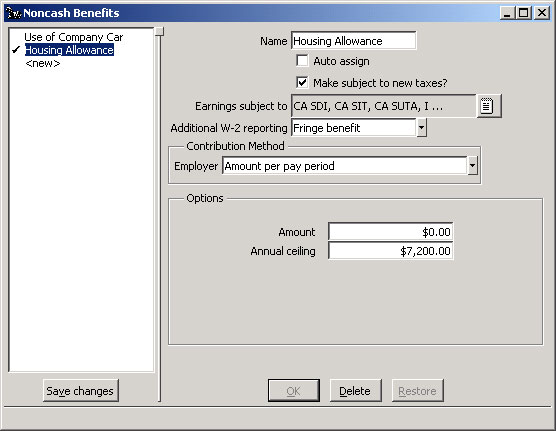The height and width of the screenshot is (431, 556).
Task: Choose the <new> entry in list
Action: click(43, 63)
